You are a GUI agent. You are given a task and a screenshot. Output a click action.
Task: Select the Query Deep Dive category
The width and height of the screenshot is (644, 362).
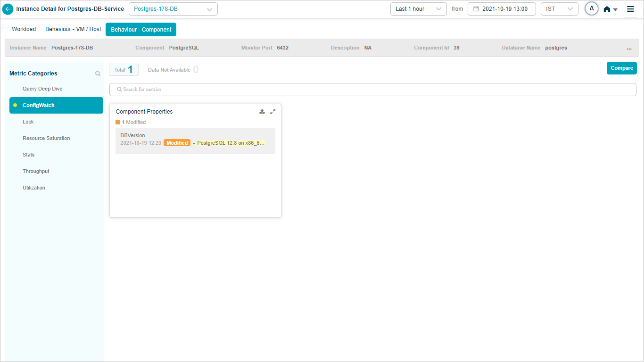point(42,89)
